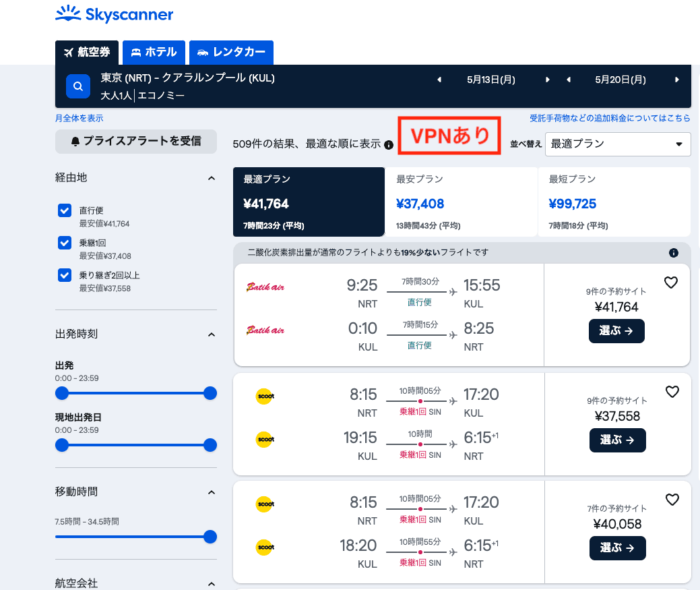This screenshot has width=700, height=590.
Task: Click info icon next to 509件の結果
Action: coord(389,145)
